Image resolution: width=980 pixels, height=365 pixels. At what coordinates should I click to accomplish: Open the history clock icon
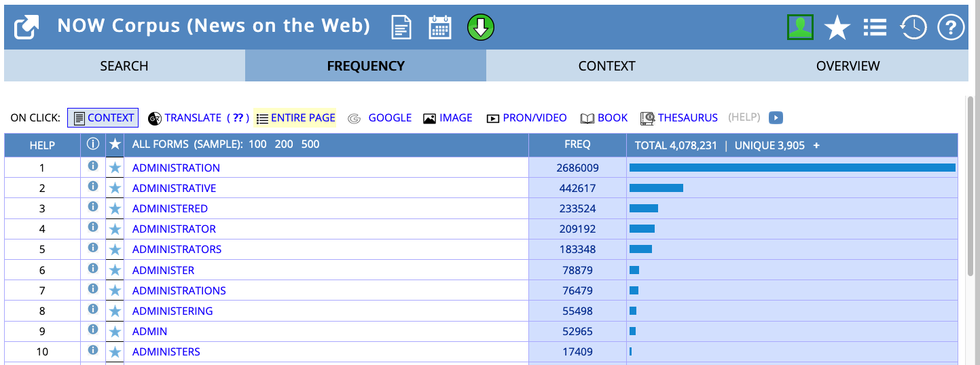(x=913, y=27)
